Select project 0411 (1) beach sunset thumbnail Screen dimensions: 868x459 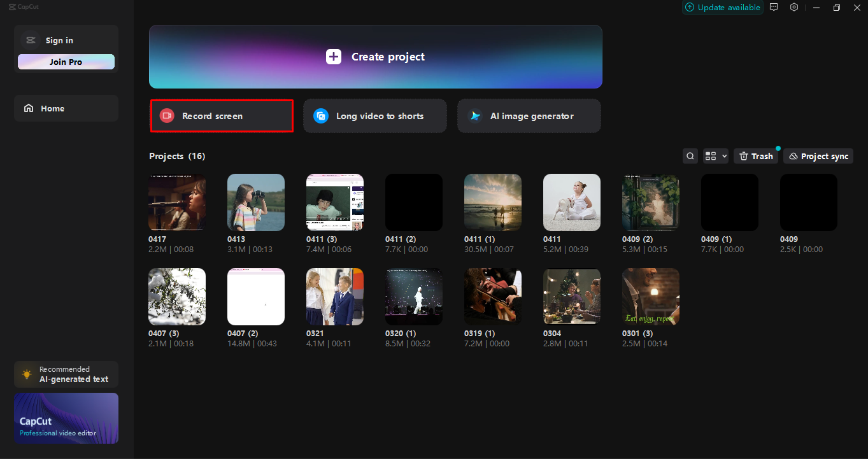(493, 202)
